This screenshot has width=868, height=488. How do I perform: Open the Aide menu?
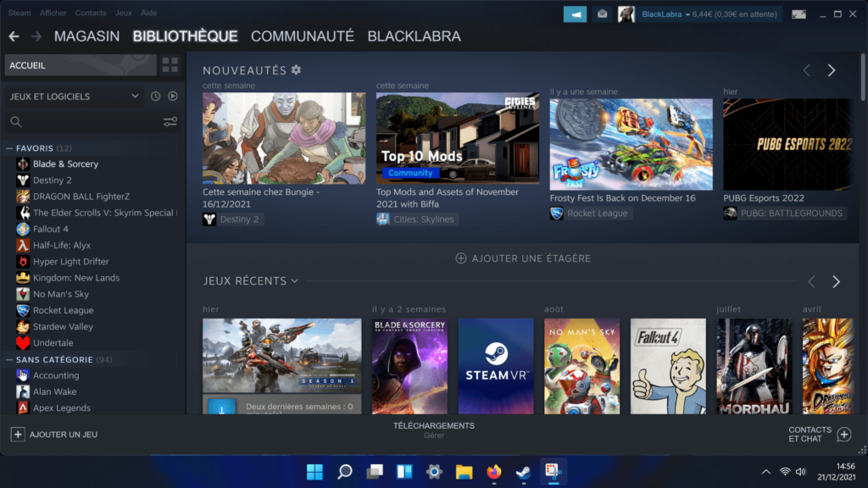(x=149, y=13)
